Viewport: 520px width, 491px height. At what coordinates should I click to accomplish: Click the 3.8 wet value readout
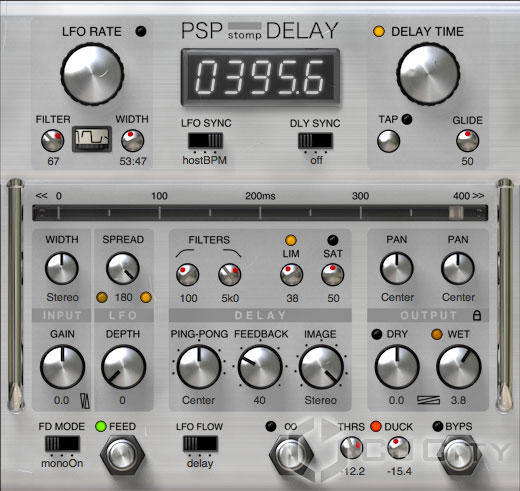(458, 400)
